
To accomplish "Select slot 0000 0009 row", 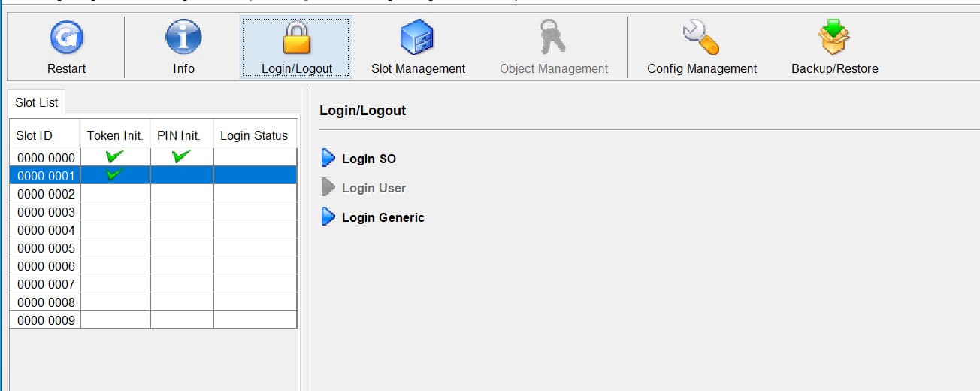I will 153,320.
